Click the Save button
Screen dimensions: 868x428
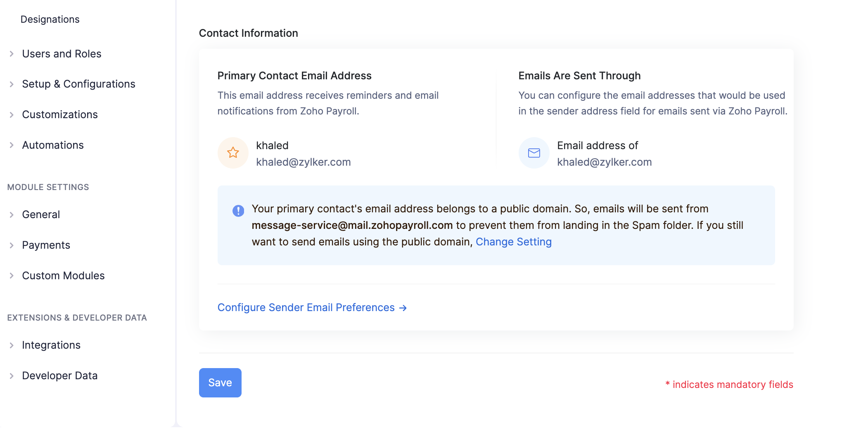[220, 383]
